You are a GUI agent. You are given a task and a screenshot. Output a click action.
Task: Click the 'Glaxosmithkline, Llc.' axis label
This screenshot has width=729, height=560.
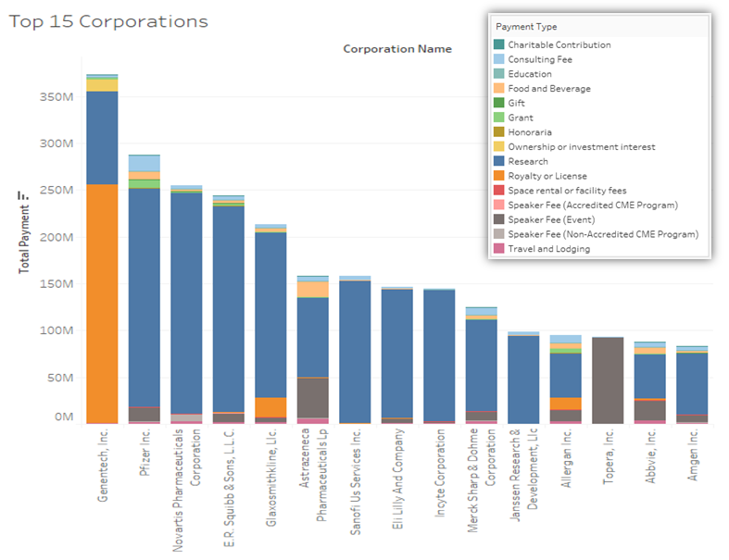270,478
